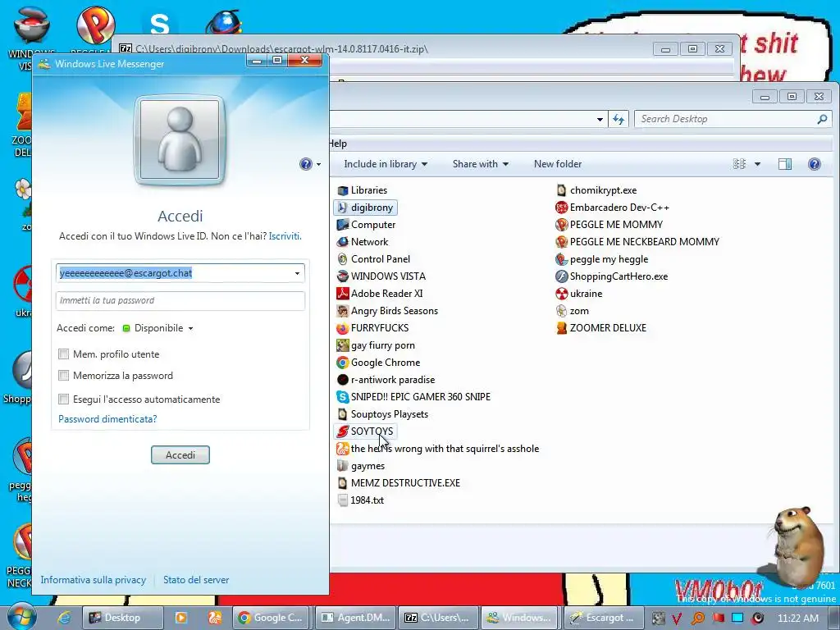Select peggle my heggle icon
This screenshot has width=840, height=630.
point(561,259)
